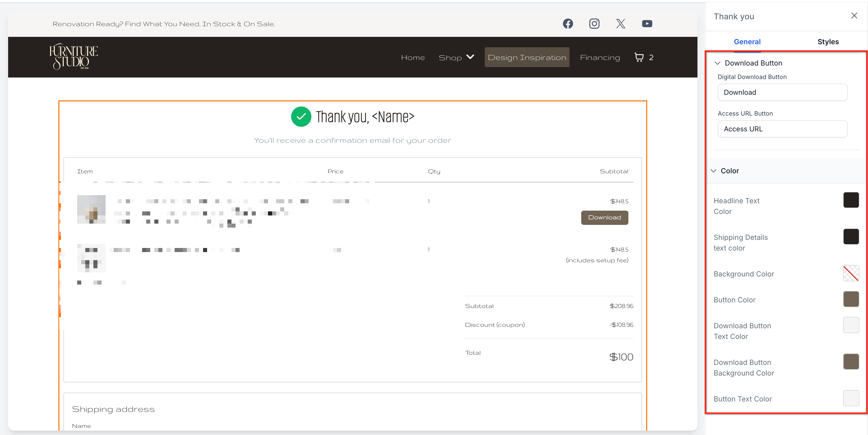Click the confirmation email subtext
The width and height of the screenshot is (868, 435).
pyautogui.click(x=353, y=141)
